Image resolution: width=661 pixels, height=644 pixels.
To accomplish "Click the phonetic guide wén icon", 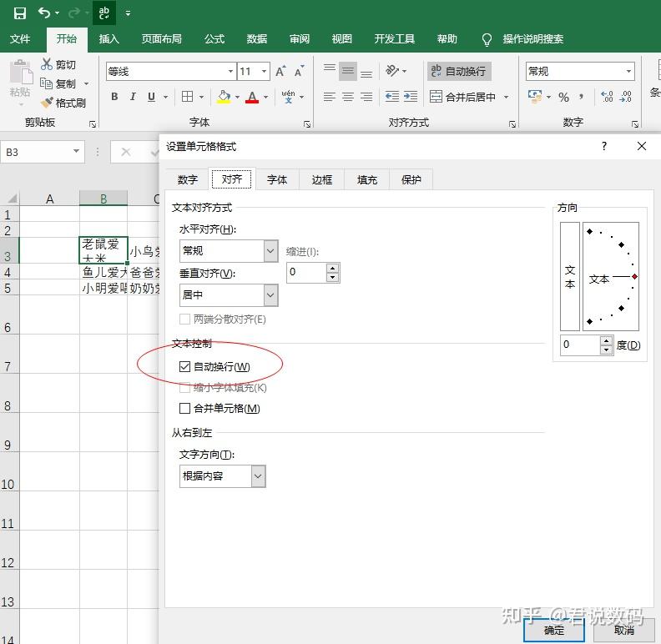I will [x=288, y=97].
